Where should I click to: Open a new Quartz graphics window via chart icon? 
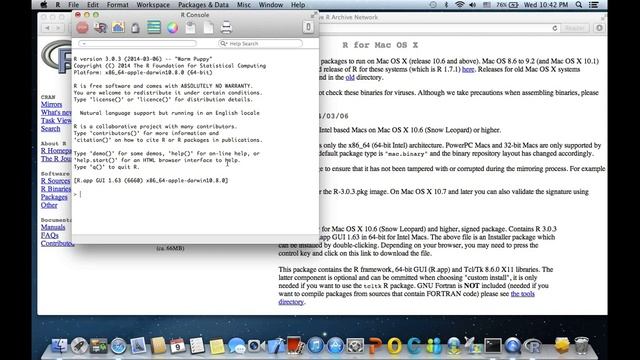click(118, 27)
